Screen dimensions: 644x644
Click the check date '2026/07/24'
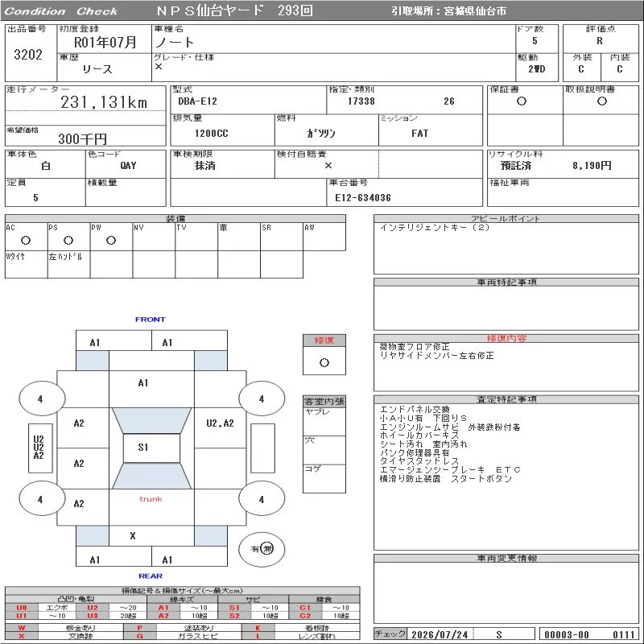pyautogui.click(x=440, y=634)
